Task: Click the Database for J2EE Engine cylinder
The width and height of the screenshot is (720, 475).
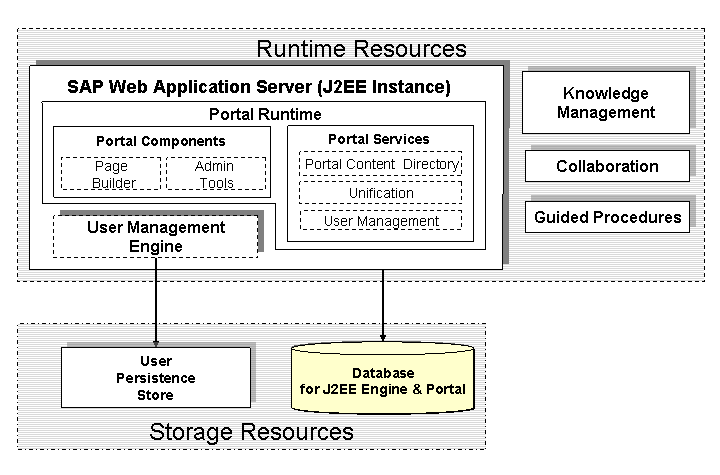Action: click(383, 378)
